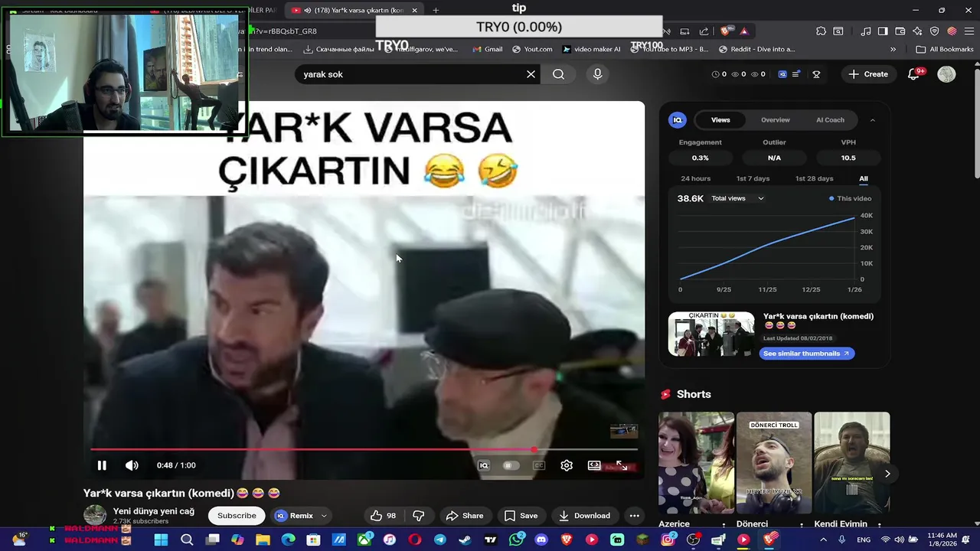The height and width of the screenshot is (551, 980).
Task: Open the Dönerci short thumbnail
Action: [x=774, y=463]
